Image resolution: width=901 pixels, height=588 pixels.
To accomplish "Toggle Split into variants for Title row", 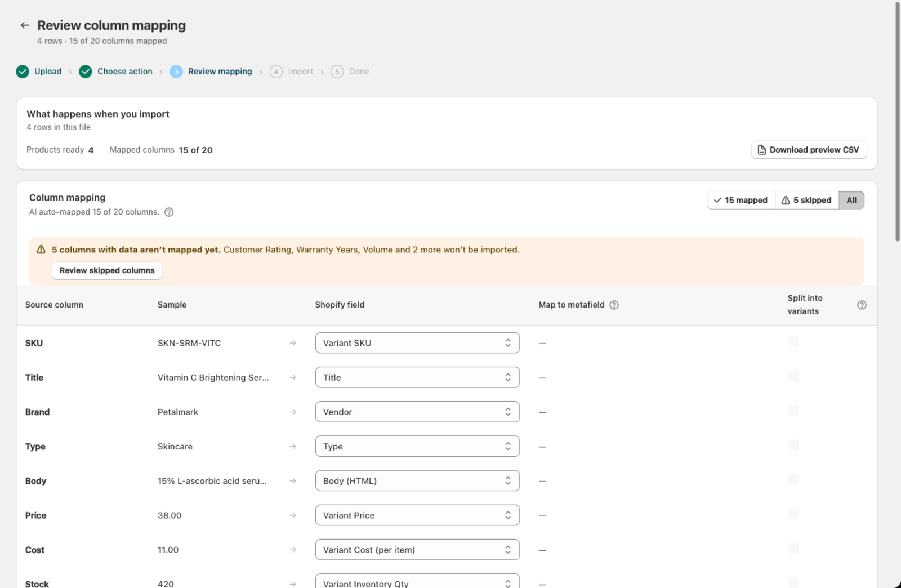I will 793,376.
